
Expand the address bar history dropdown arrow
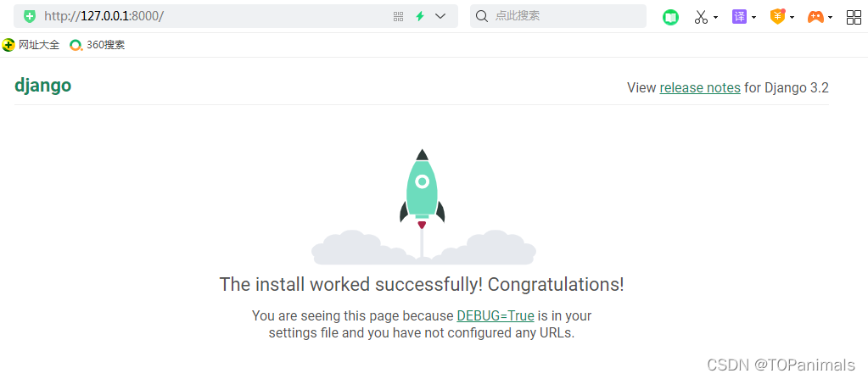click(x=440, y=17)
